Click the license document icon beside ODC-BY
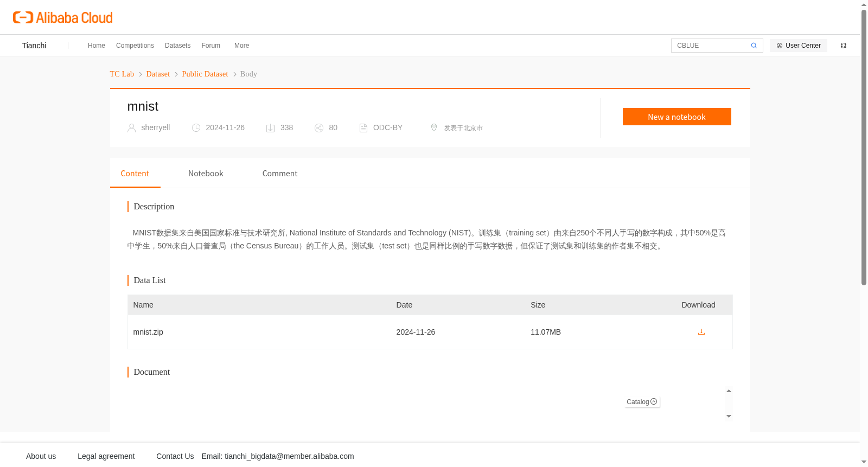Screen dimensions: 868x467 [363, 128]
